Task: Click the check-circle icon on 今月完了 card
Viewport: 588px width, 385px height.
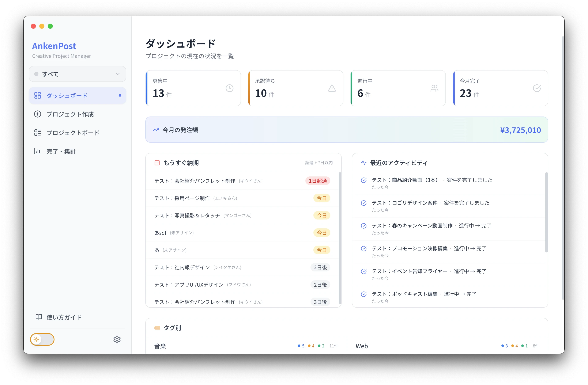Action: (537, 88)
